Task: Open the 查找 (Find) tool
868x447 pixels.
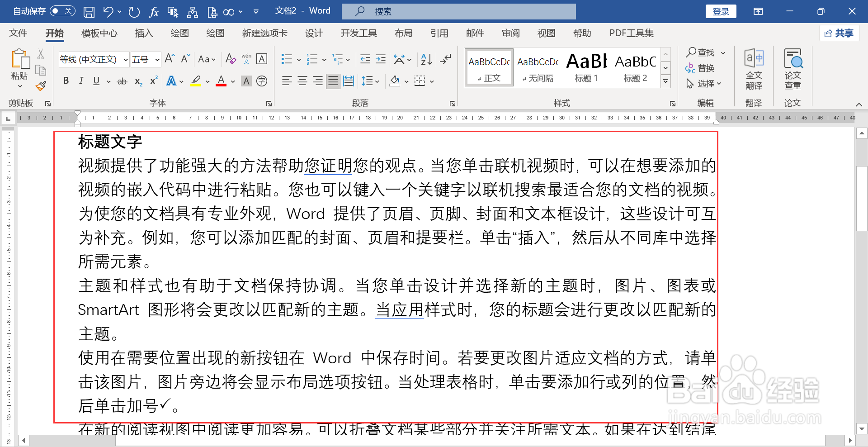Action: coord(700,52)
